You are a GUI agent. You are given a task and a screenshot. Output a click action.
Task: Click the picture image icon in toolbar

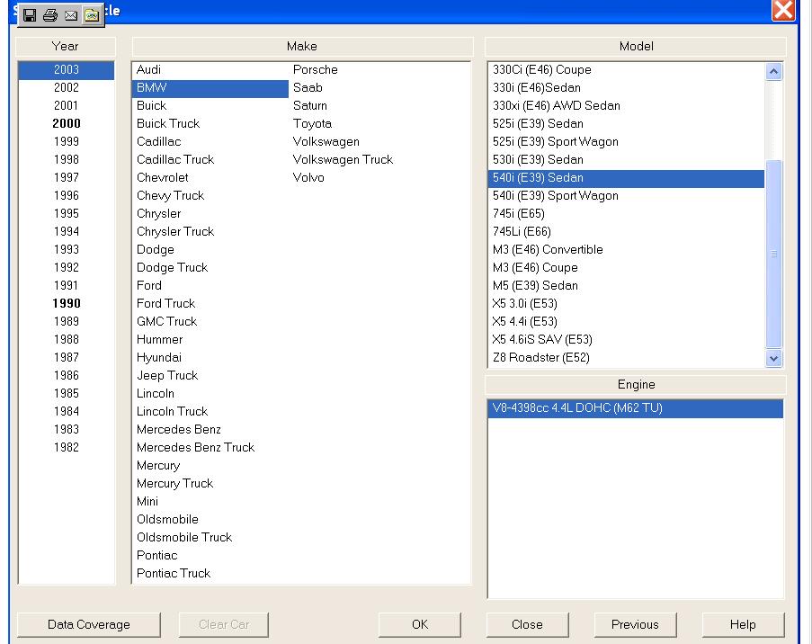[x=92, y=15]
